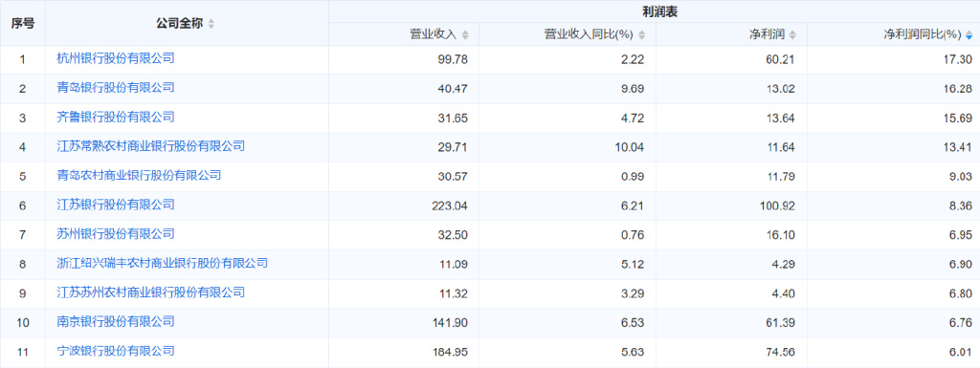This screenshot has height=368, width=980.
Task: Select revenue cell 40.47
Action: tap(452, 89)
